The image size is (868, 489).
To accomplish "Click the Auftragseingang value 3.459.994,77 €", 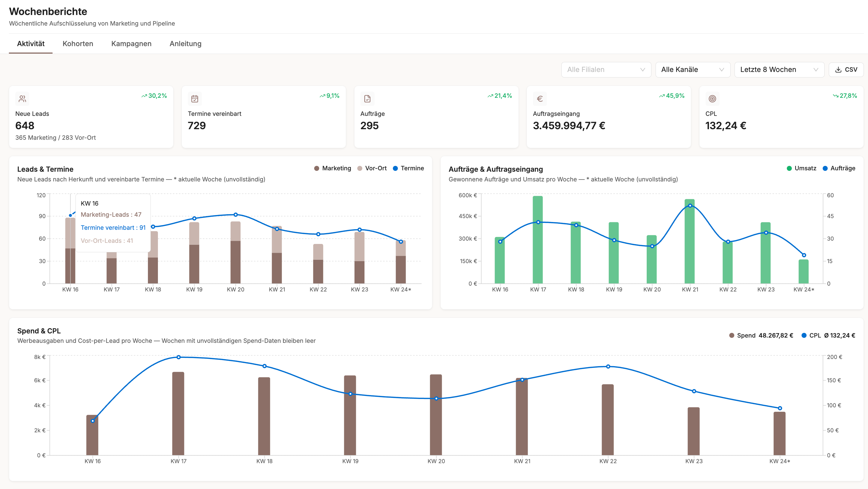I will point(569,126).
